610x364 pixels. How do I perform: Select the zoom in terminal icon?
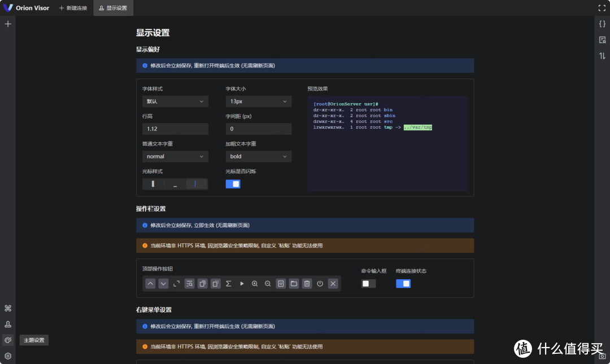pyautogui.click(x=255, y=283)
